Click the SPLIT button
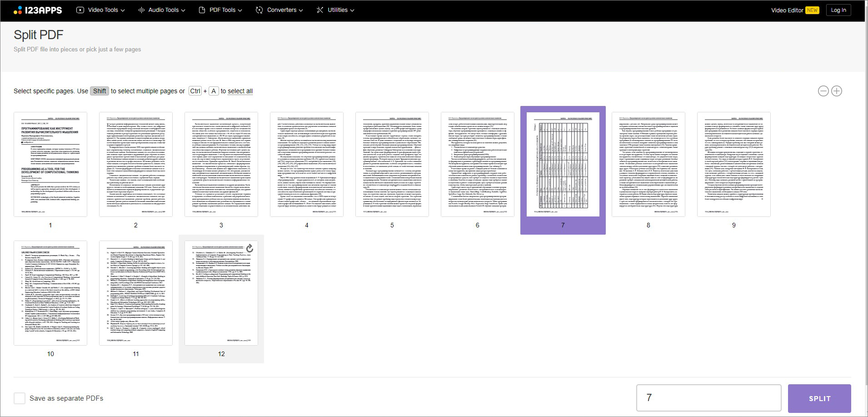 click(x=819, y=398)
